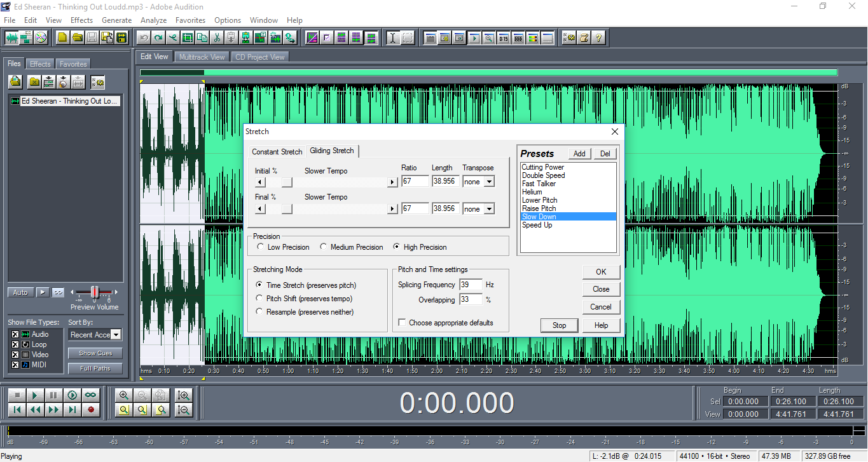The width and height of the screenshot is (868, 462).
Task: Enable Choose appropriate defaults checkbox
Action: coord(402,323)
